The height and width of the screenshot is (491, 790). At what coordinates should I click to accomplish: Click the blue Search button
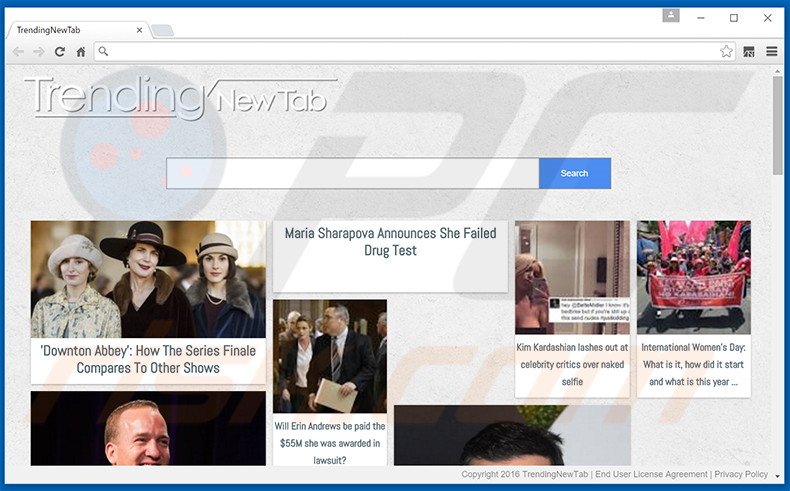tap(575, 173)
